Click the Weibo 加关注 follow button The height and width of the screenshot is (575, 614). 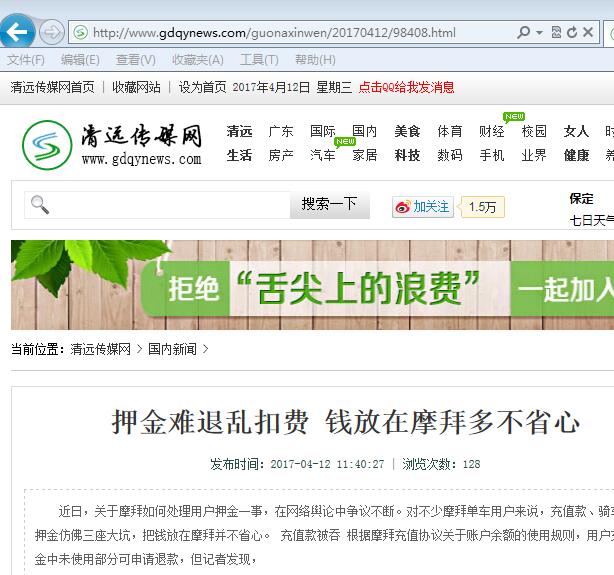point(423,207)
